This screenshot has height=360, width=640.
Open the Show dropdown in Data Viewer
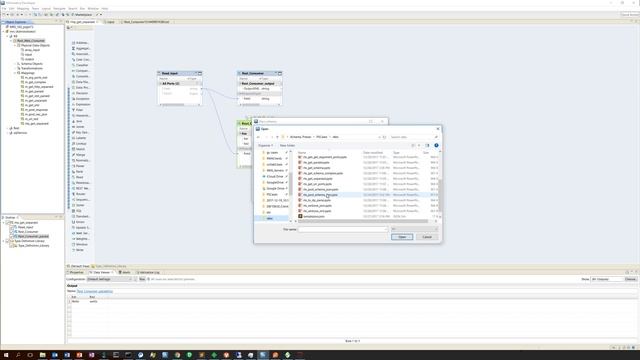pos(607,279)
